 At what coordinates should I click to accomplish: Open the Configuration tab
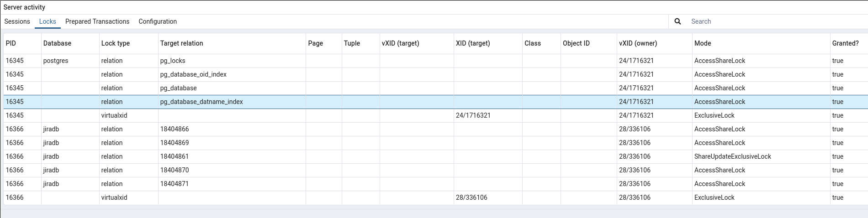(x=158, y=21)
